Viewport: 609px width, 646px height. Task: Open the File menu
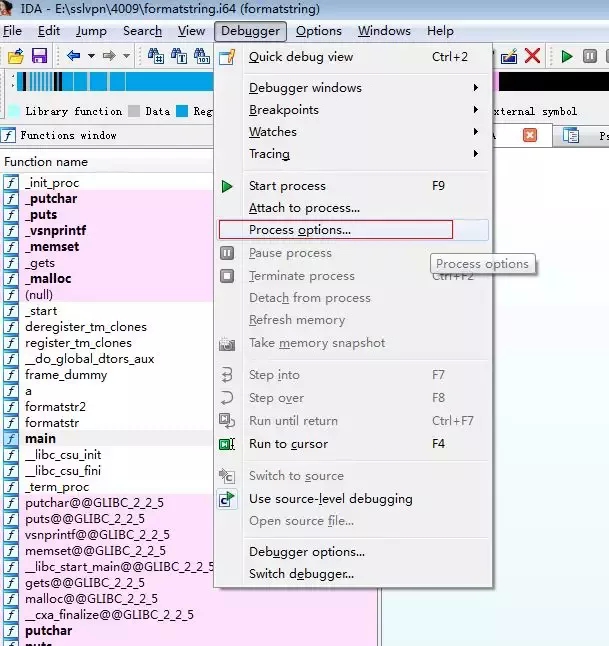(x=12, y=31)
